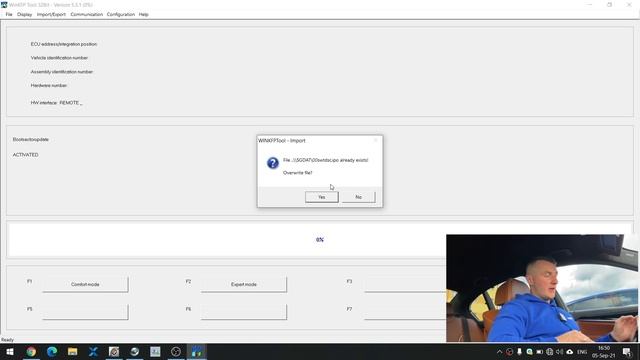This screenshot has width=640, height=360.
Task: Open Microsoft Edge from the taskbar
Action: [x=52, y=351]
